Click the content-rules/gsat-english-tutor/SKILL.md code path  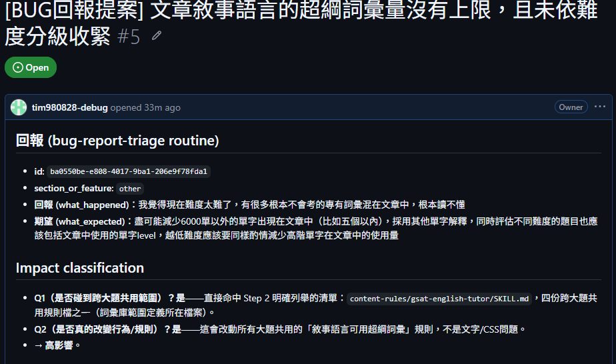click(x=439, y=299)
